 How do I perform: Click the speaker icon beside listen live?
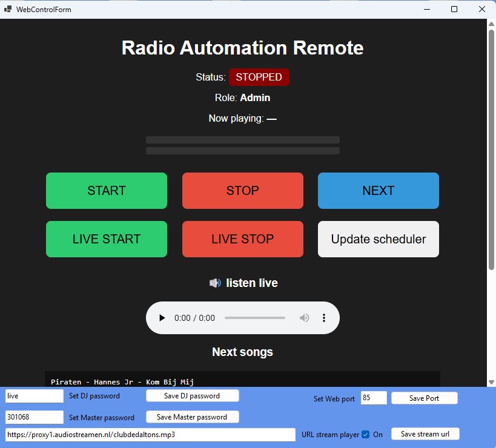(215, 283)
